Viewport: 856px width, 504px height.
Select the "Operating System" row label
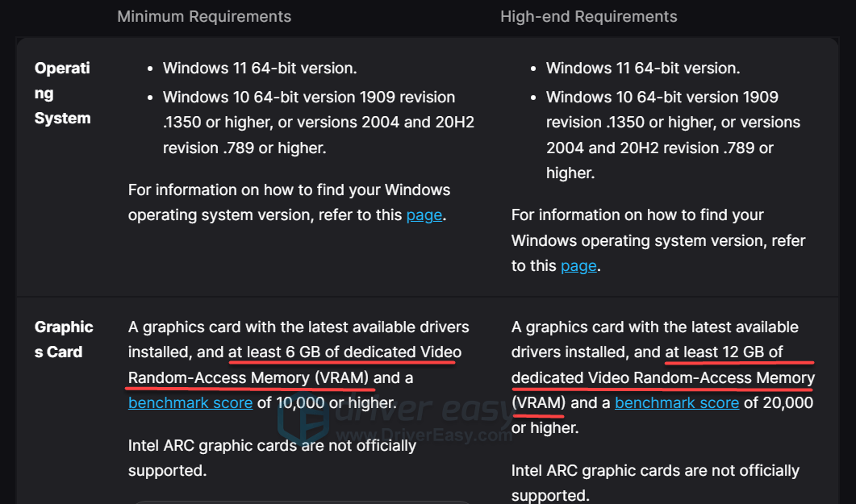tap(62, 93)
